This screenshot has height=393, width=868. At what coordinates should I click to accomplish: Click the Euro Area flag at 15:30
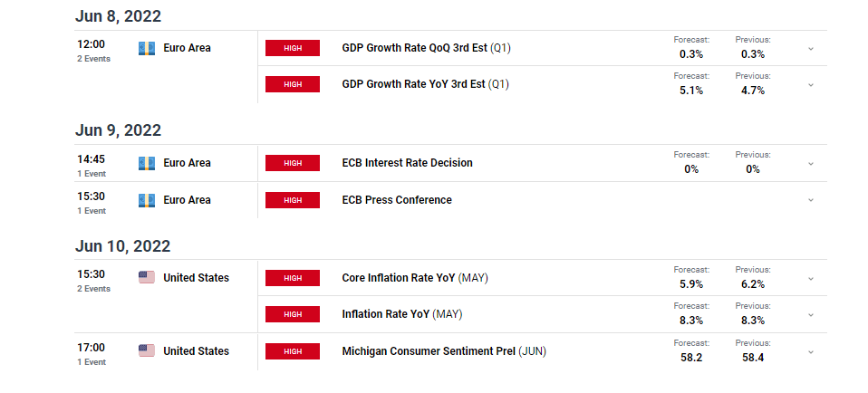tap(147, 200)
